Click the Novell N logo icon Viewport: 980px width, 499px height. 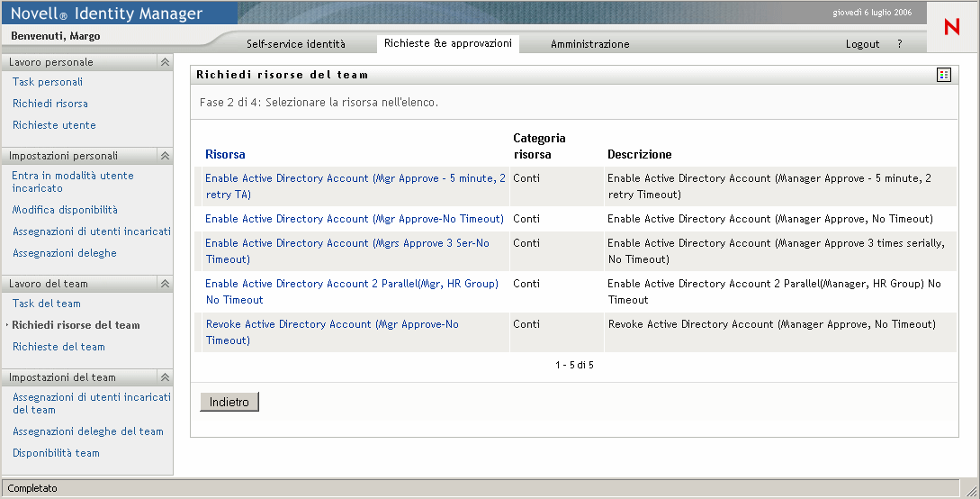[952, 27]
